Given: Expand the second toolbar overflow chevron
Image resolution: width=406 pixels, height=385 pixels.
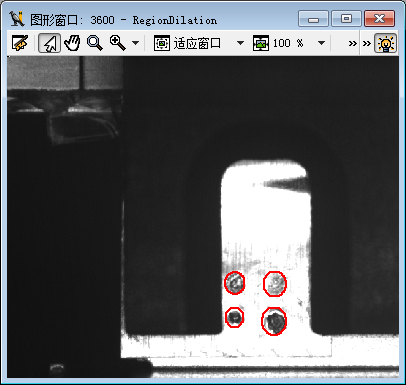Looking at the screenshot, I should pyautogui.click(x=367, y=43).
